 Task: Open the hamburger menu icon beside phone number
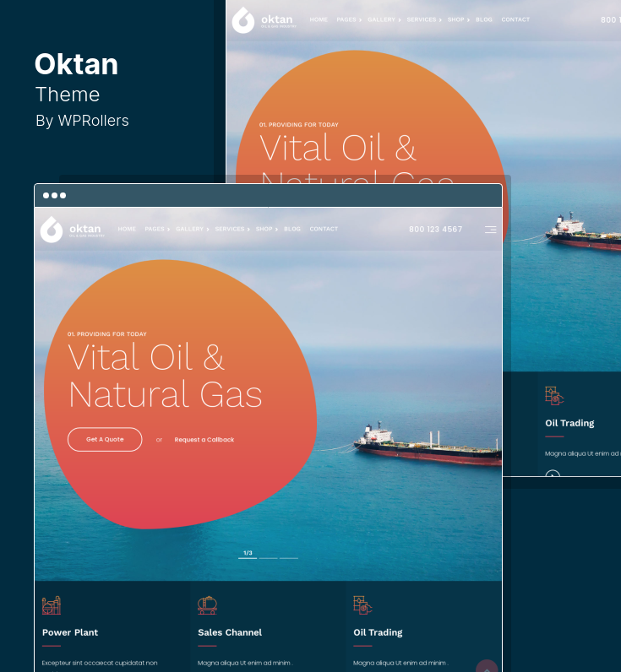click(x=491, y=230)
